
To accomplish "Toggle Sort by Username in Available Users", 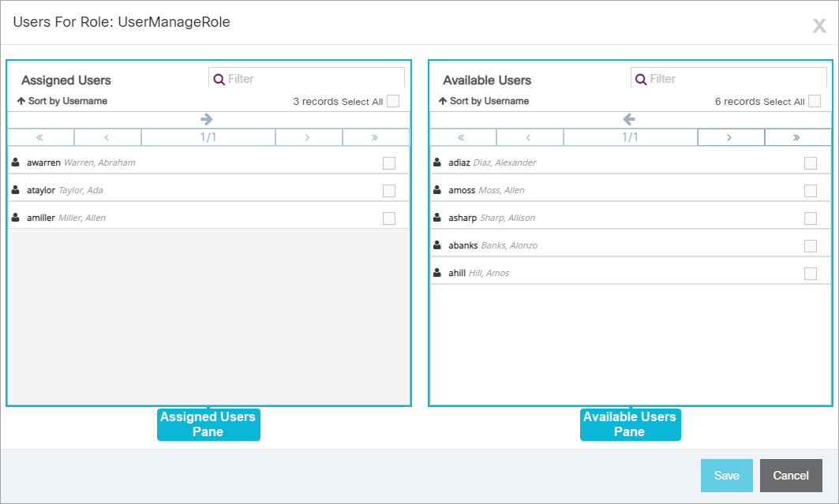I will (484, 101).
